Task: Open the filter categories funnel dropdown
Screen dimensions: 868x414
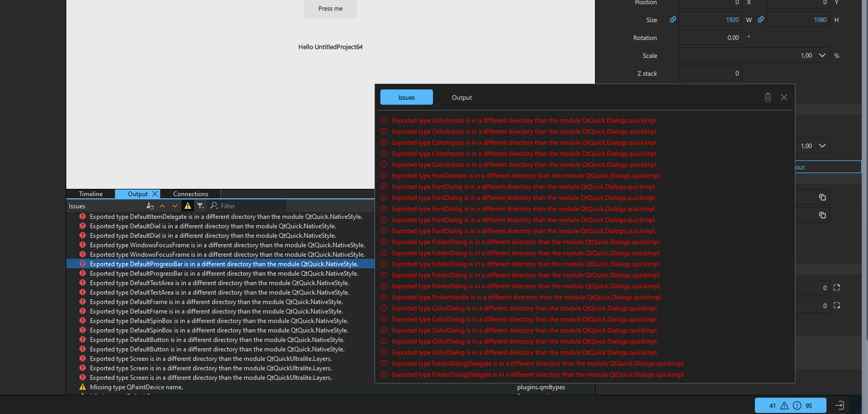Action: [200, 206]
